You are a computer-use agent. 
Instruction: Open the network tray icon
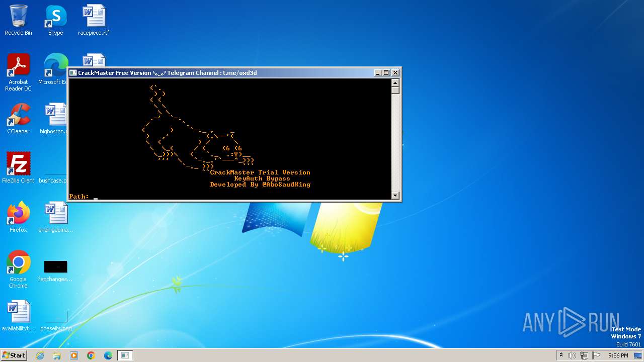tap(584, 355)
